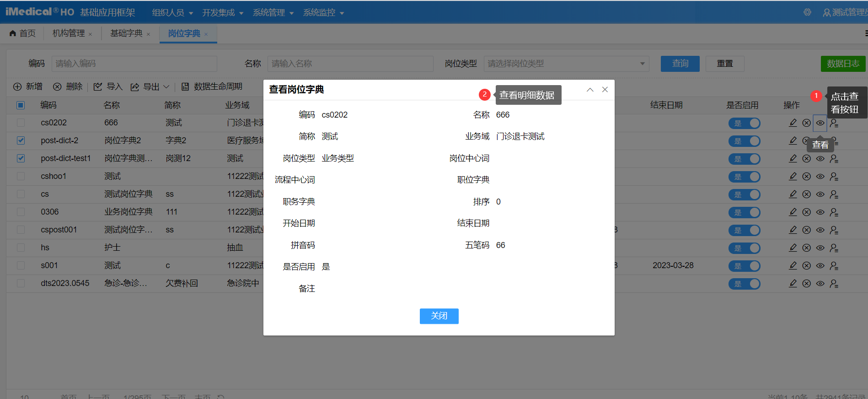Expand the 系统监控 menu
The width and height of the screenshot is (868, 399).
(x=323, y=12)
